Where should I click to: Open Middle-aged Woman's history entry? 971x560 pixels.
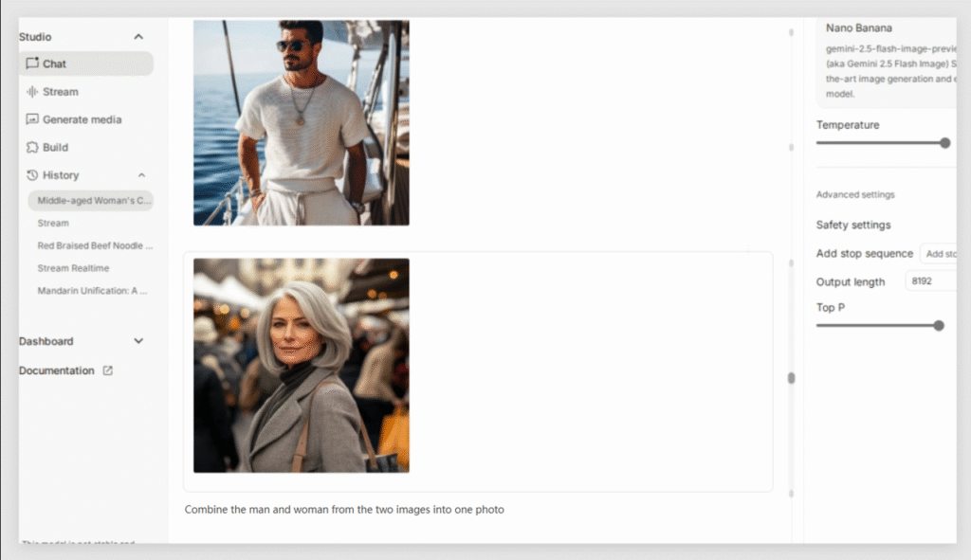[x=90, y=201]
